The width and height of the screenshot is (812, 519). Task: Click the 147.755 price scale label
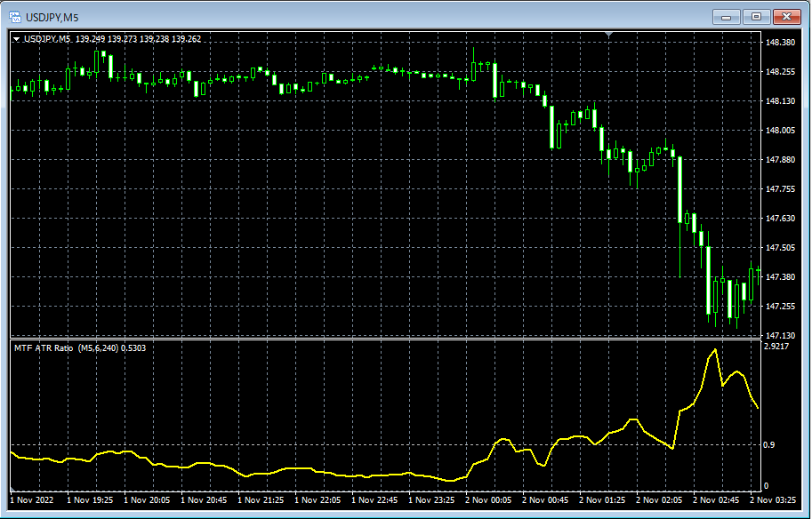780,189
